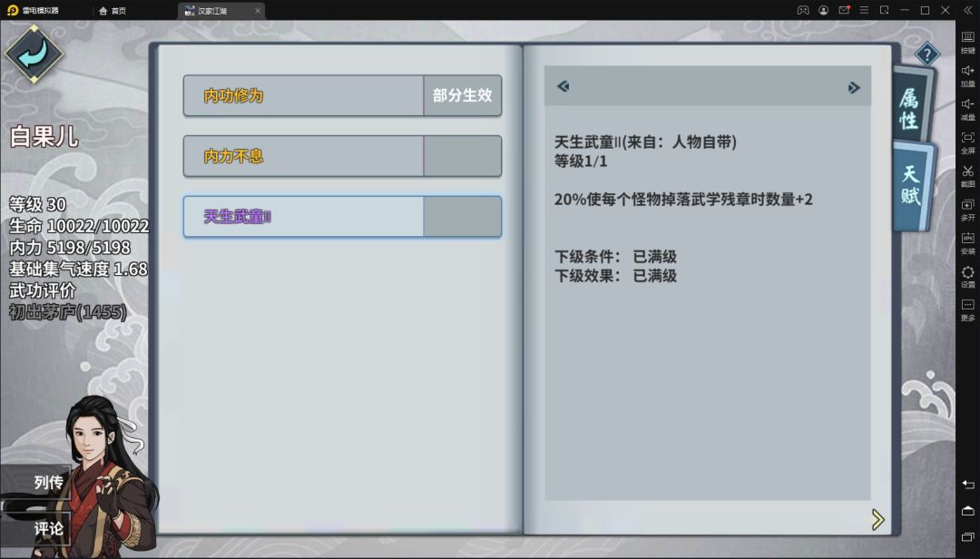Go to previous talent detail arrow
The width and height of the screenshot is (980, 559).
point(563,86)
